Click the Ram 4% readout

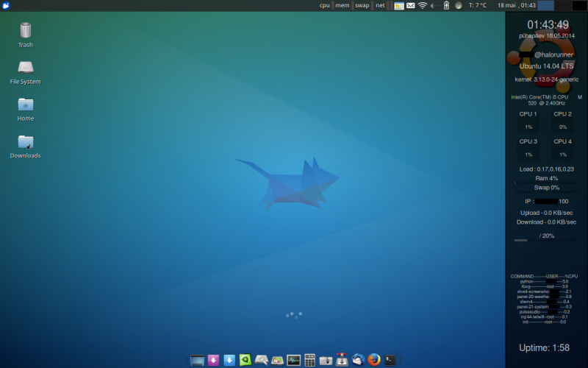click(546, 178)
